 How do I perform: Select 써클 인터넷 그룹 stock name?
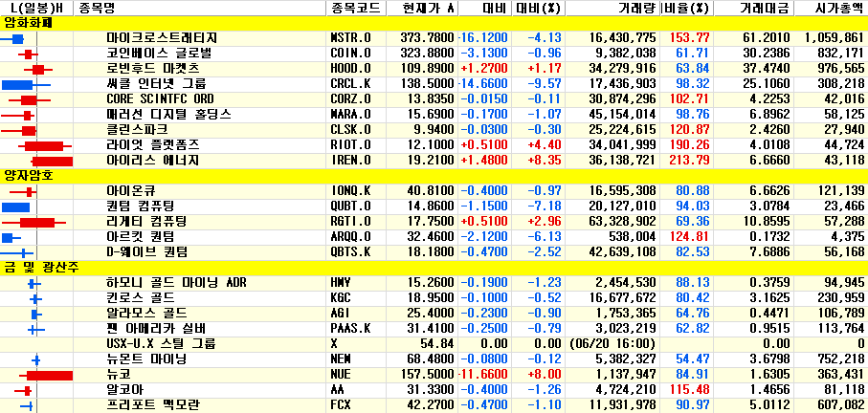(156, 84)
